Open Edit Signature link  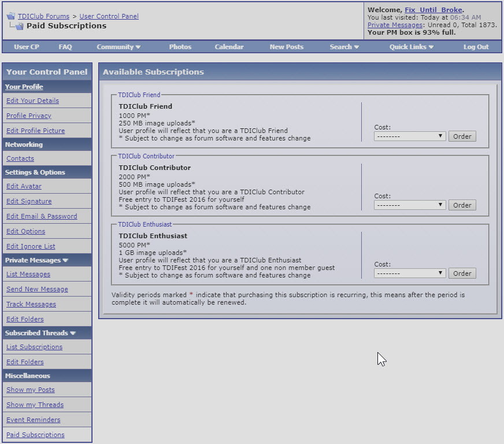pos(29,201)
